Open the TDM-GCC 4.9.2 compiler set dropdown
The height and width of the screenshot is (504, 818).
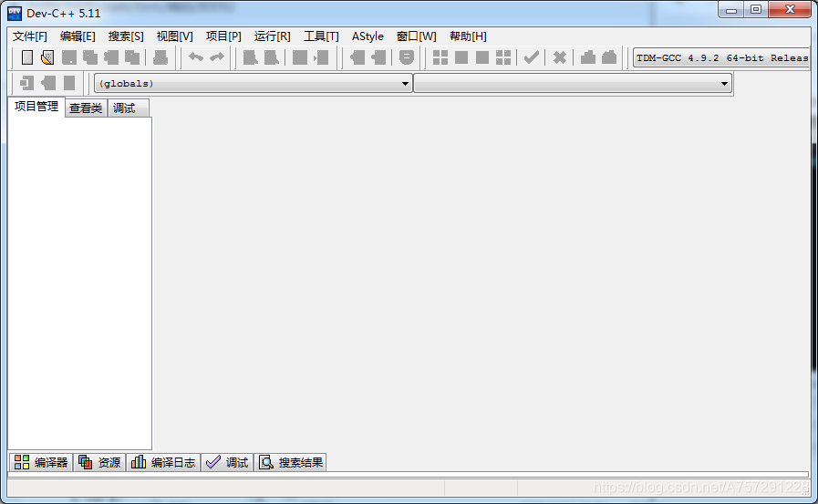[x=721, y=57]
